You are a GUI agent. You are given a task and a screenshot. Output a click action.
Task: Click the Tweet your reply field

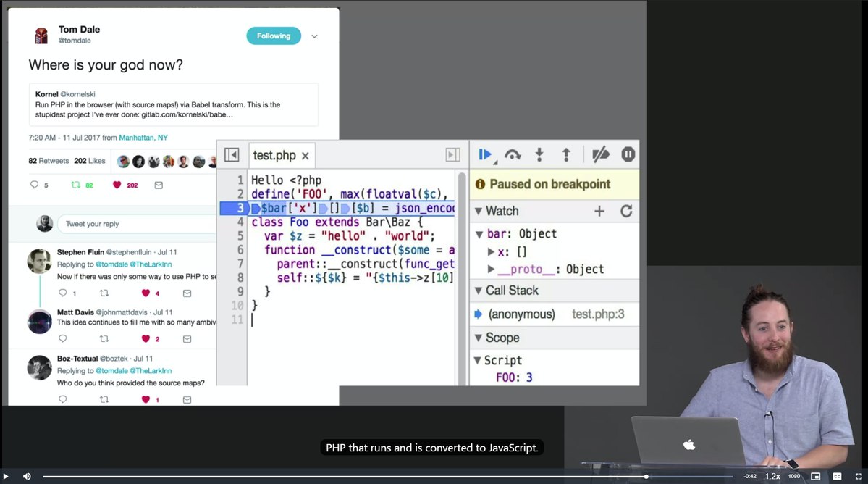tap(136, 224)
